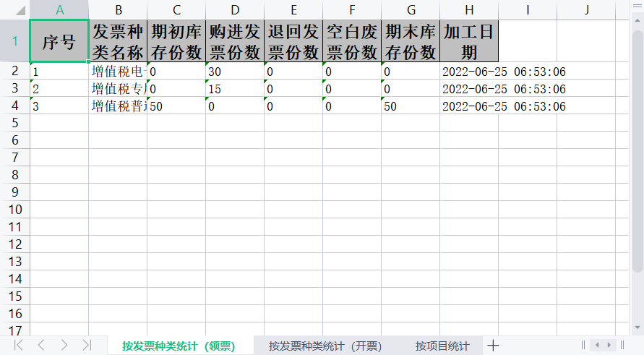This screenshot has height=355, width=644.
Task: Go to last sheet navigation arrow
Action: coord(87,345)
